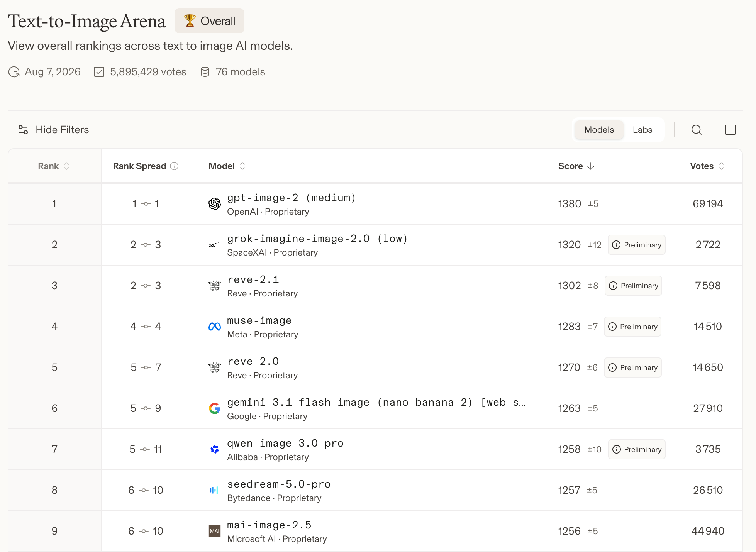The image size is (756, 552).
Task: Click the Preliminary badge for reve-2.1
Action: (x=633, y=286)
